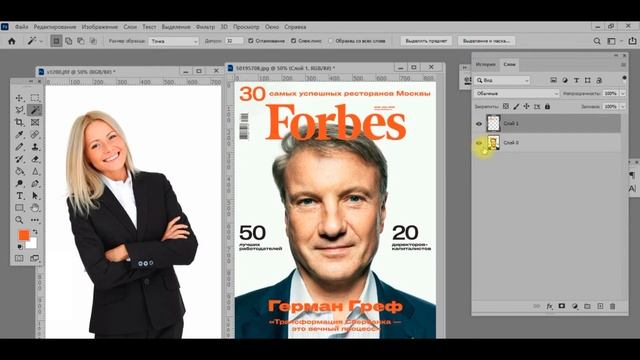Choose New Selection mode in options bar
Screen dimensions: 640x360
(56, 41)
